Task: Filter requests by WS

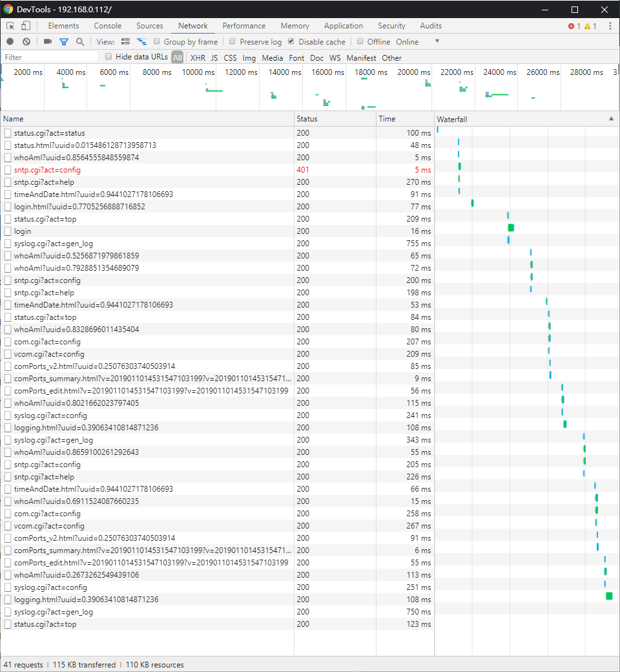Action: (x=335, y=58)
